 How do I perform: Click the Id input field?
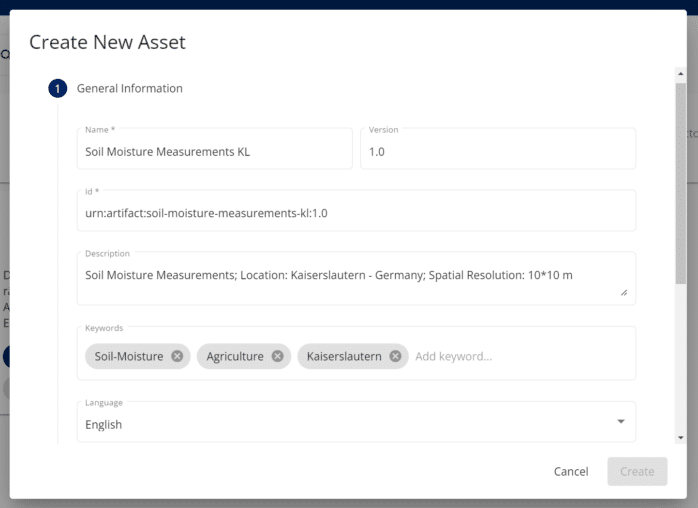tap(356, 210)
